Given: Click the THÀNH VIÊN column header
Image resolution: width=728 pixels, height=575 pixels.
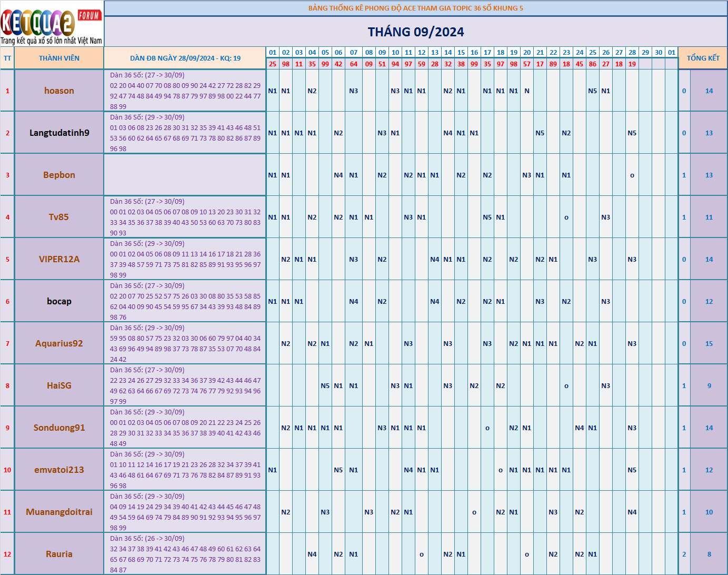Looking at the screenshot, I should click(x=59, y=58).
